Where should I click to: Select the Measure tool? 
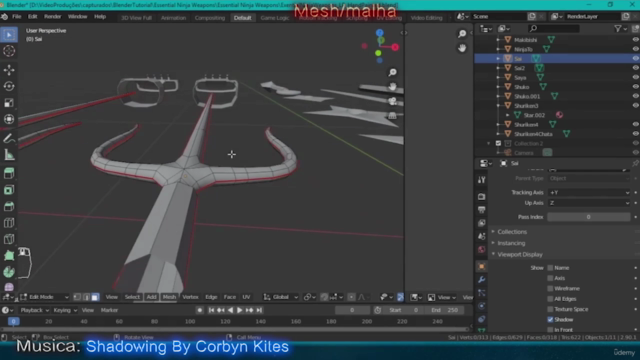9,155
